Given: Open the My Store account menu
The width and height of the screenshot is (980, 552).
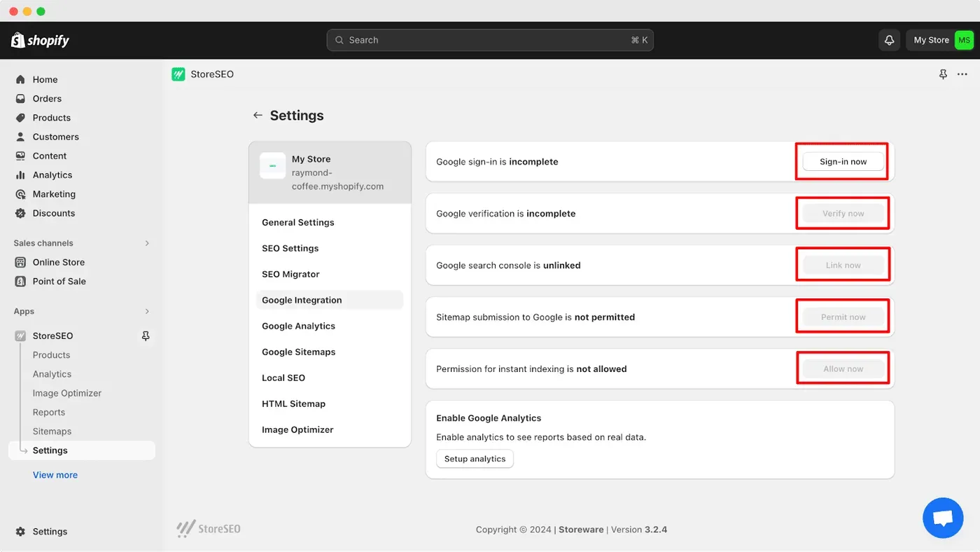Looking at the screenshot, I should coord(940,40).
